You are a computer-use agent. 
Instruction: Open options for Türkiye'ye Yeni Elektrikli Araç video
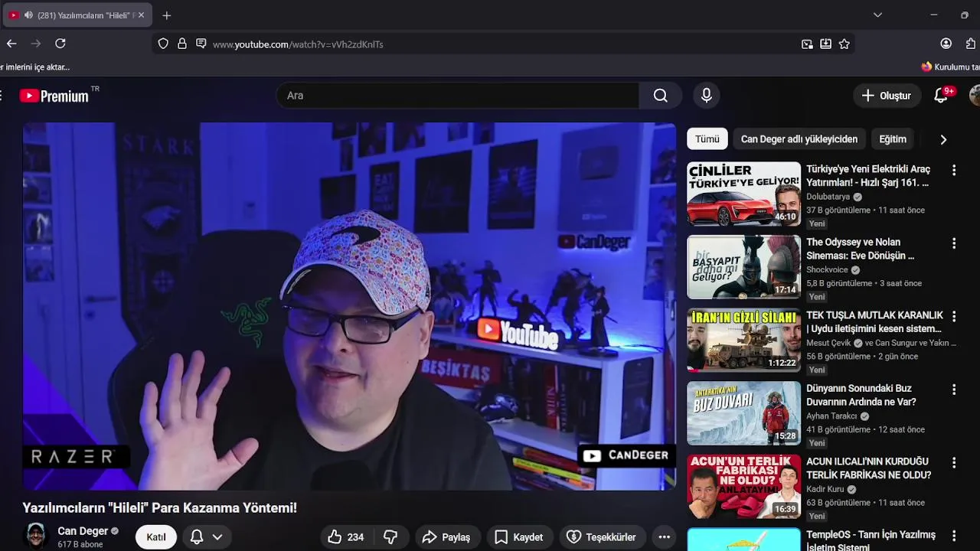click(954, 170)
